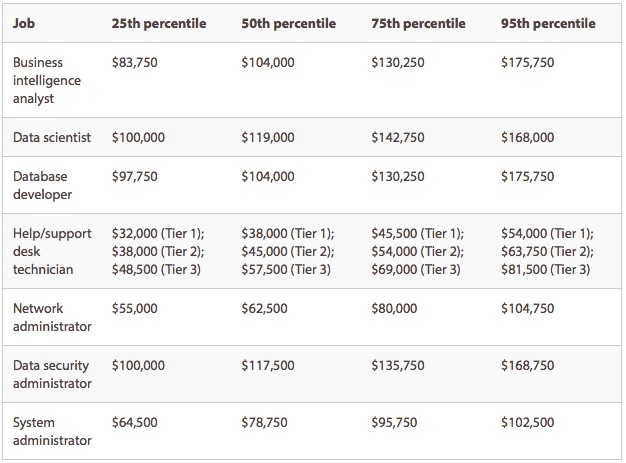Click the Business intelligence analyst row label
This screenshot has height=463, width=626.
[x=45, y=80]
